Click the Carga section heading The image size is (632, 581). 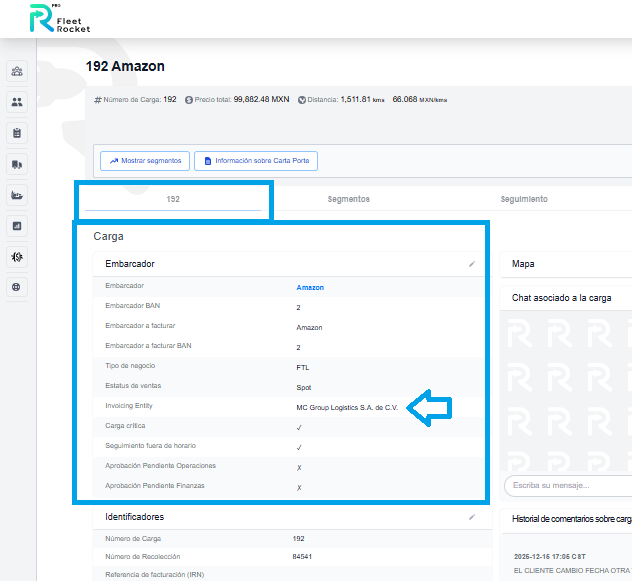coord(108,236)
